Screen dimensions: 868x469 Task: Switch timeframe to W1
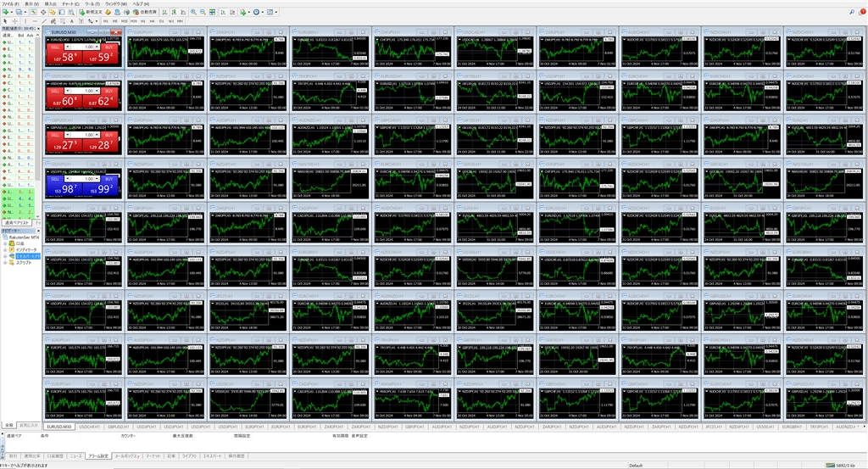pyautogui.click(x=171, y=21)
